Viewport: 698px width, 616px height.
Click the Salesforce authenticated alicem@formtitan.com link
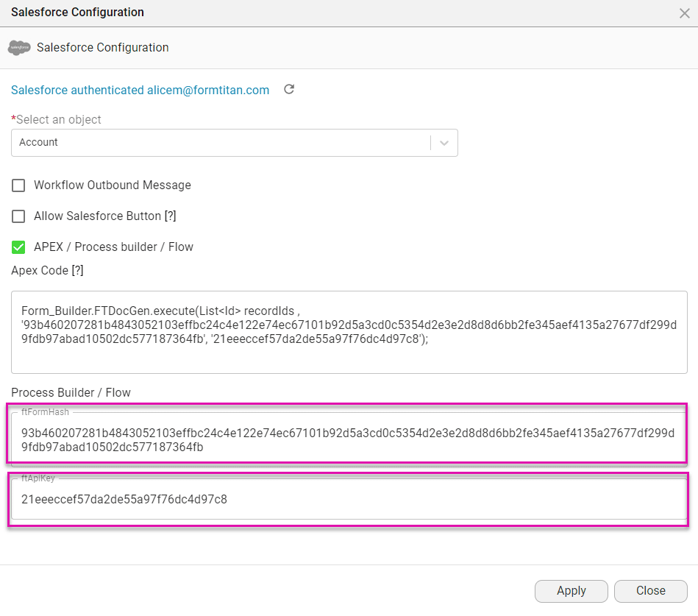[140, 90]
